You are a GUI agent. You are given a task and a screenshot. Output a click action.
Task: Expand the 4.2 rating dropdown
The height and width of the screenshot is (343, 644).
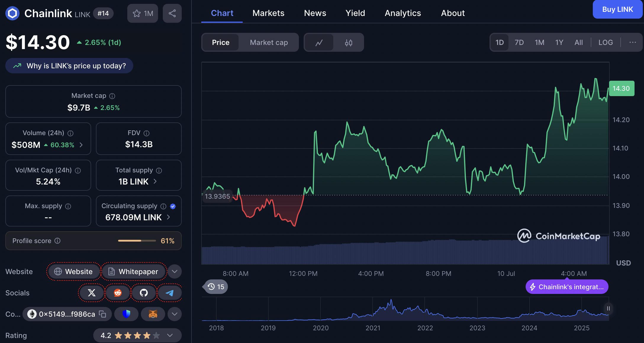click(x=170, y=335)
